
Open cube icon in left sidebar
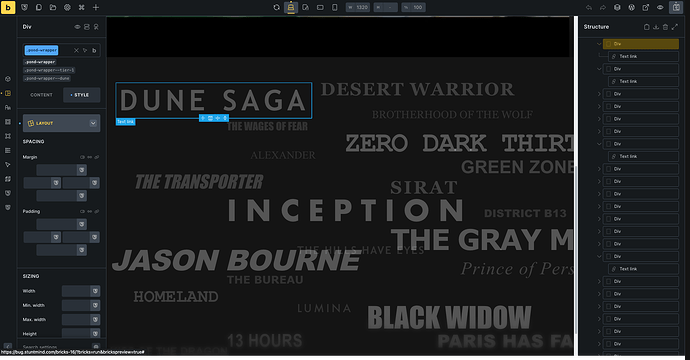point(8,79)
